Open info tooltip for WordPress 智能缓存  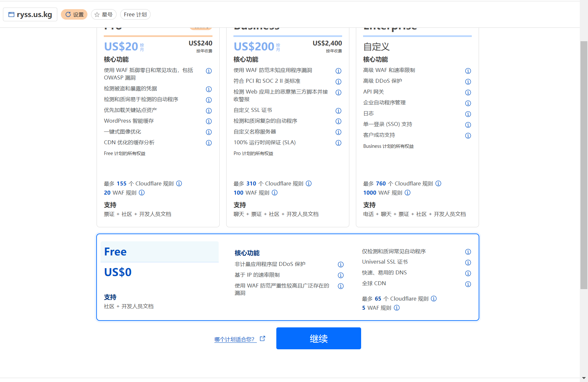[x=209, y=121]
